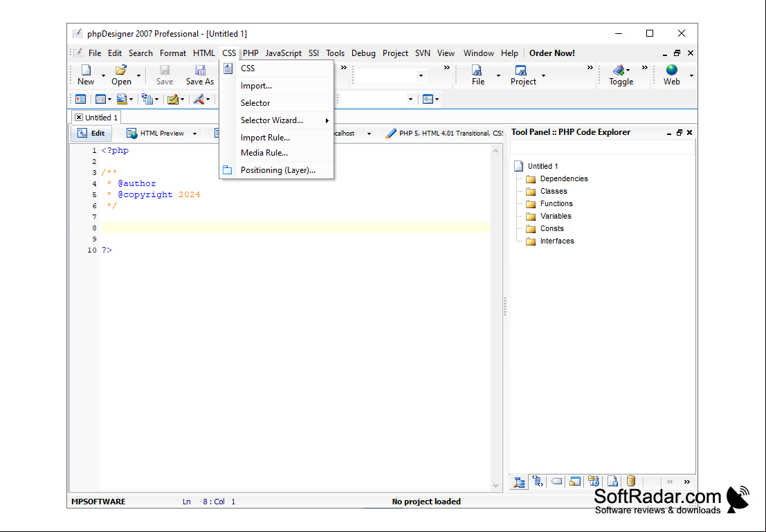
Task: Expand the Selector Wizard submenu arrow
Action: (x=327, y=120)
